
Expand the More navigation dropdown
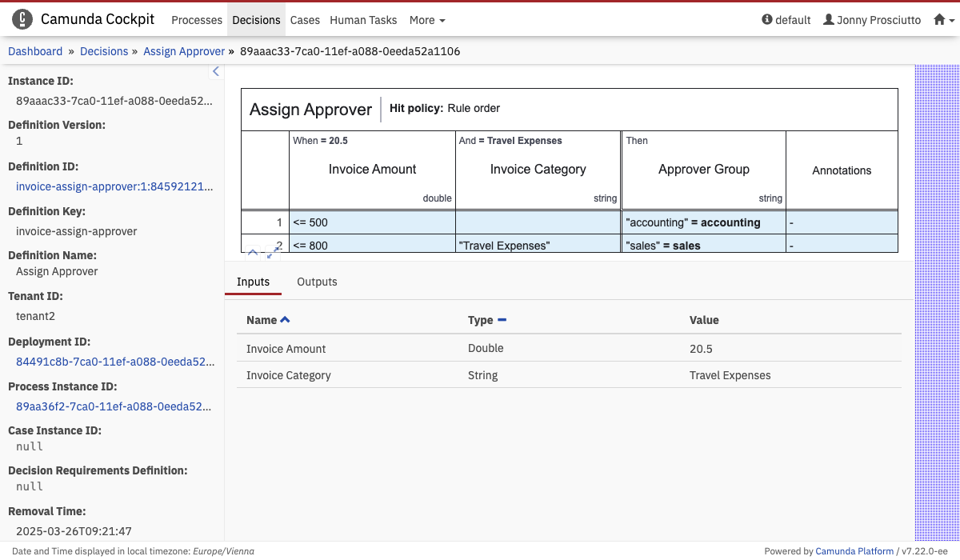tap(426, 20)
